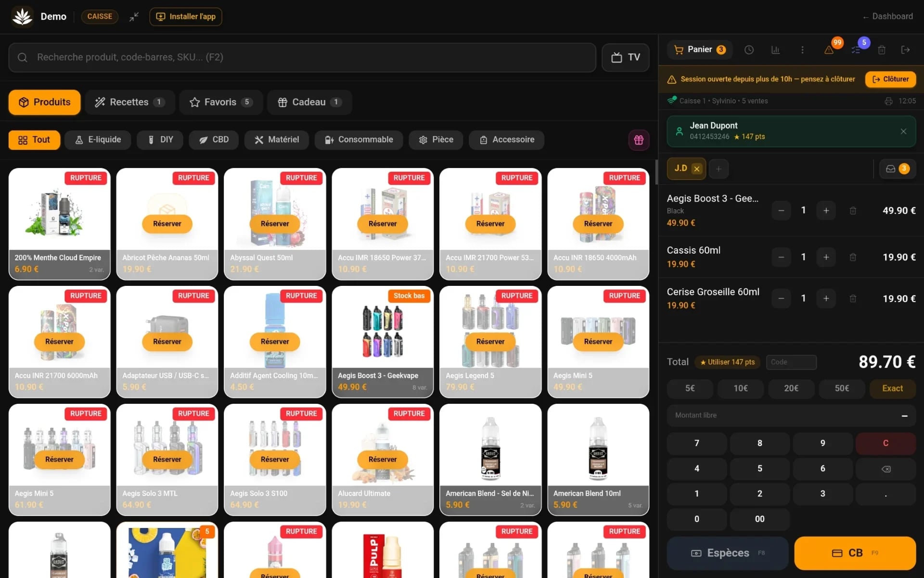Empty the cart with the header trash icon

click(x=882, y=50)
